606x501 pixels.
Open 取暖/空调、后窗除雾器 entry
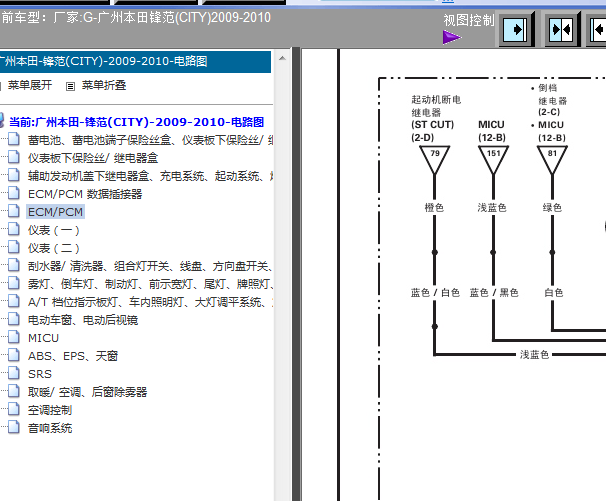[87, 392]
